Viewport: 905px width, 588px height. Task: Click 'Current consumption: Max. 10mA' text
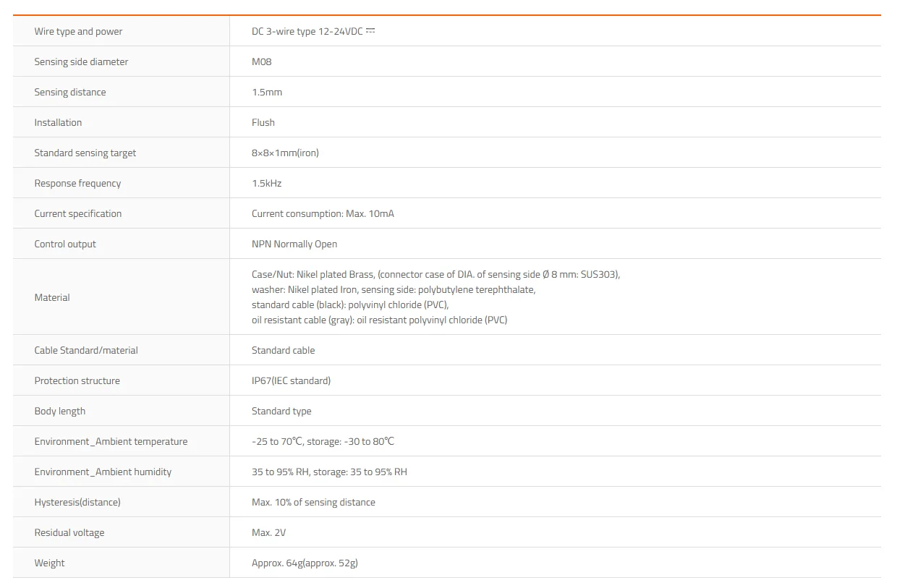[x=323, y=213]
